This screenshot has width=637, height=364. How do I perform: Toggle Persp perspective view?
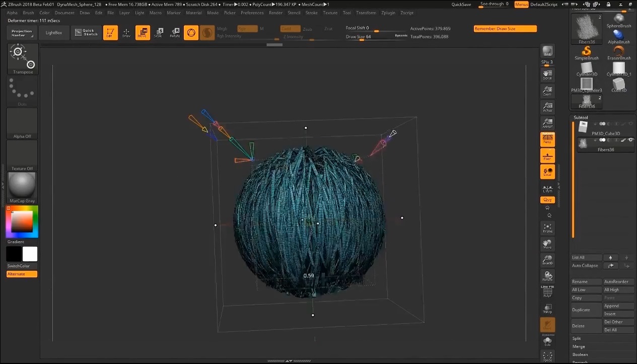(547, 139)
